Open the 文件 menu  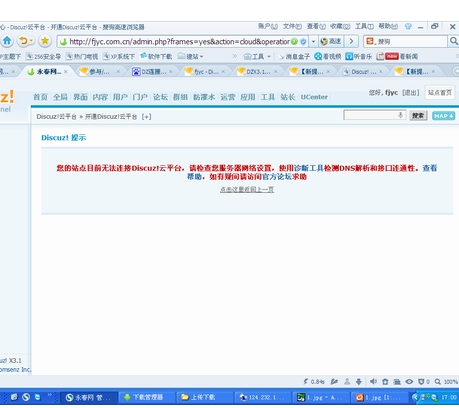(x=292, y=26)
